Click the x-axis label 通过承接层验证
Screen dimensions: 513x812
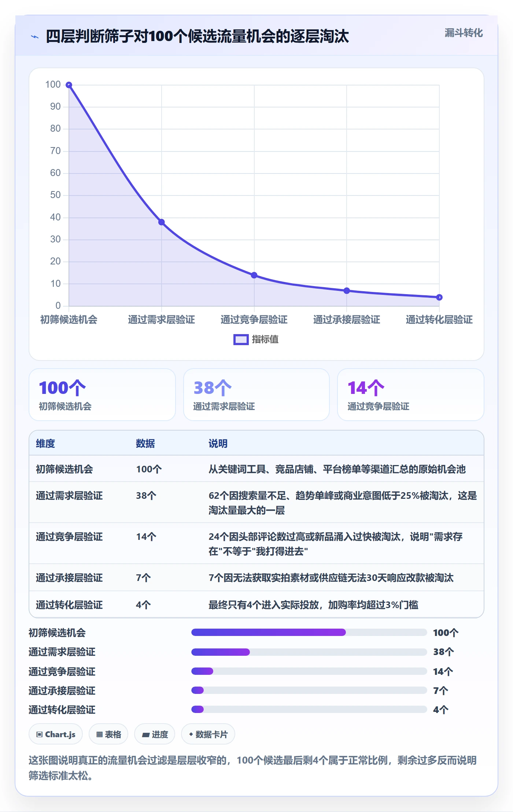(347, 320)
